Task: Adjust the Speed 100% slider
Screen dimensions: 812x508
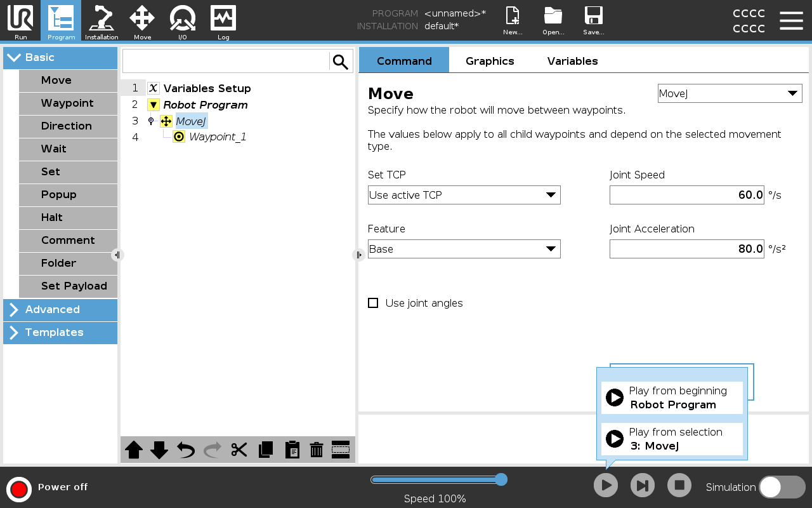Action: point(502,480)
